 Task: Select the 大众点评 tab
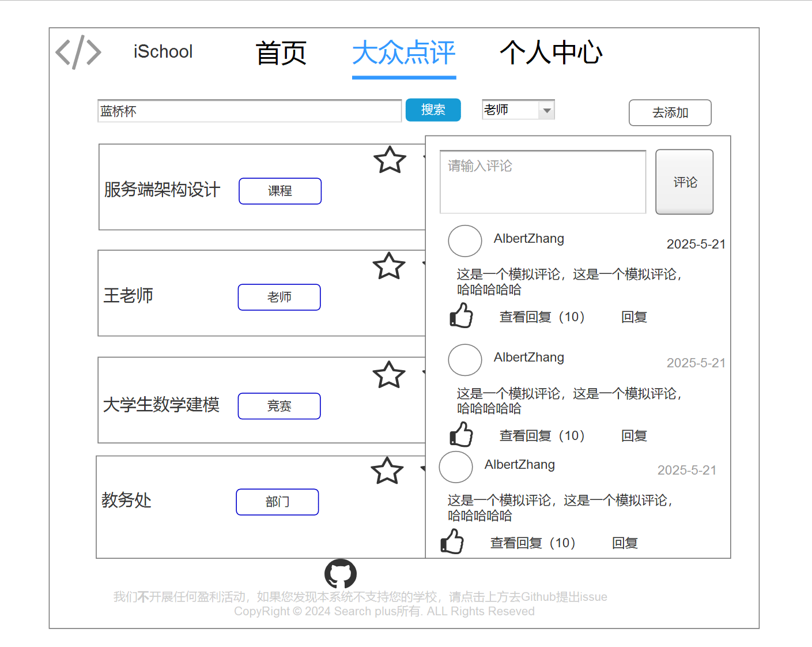coord(404,53)
